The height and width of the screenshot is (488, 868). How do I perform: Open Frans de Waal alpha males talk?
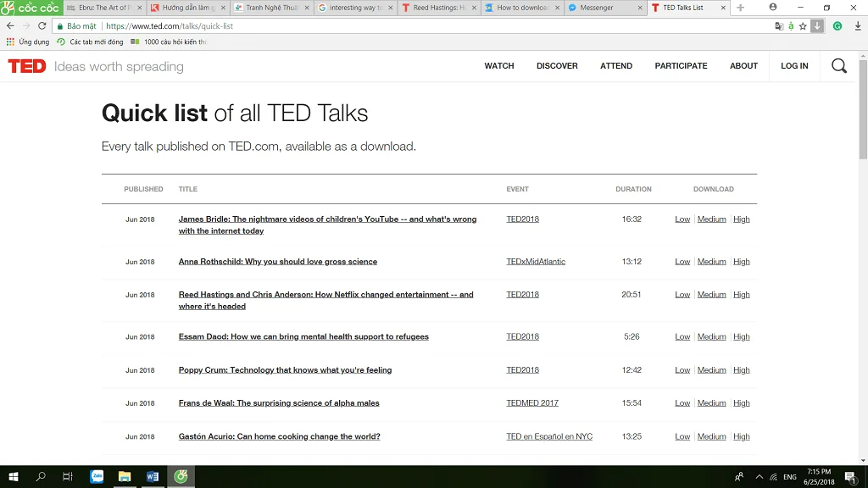coord(279,403)
